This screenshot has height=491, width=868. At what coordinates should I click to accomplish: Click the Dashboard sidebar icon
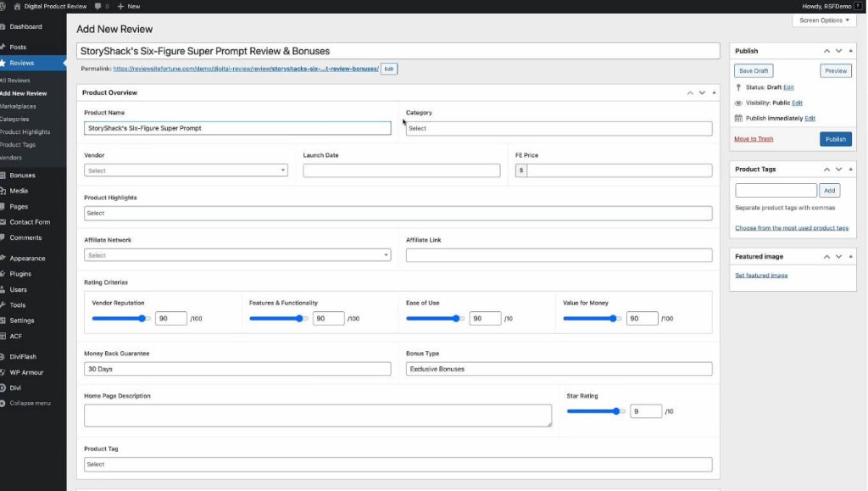[x=3, y=26]
